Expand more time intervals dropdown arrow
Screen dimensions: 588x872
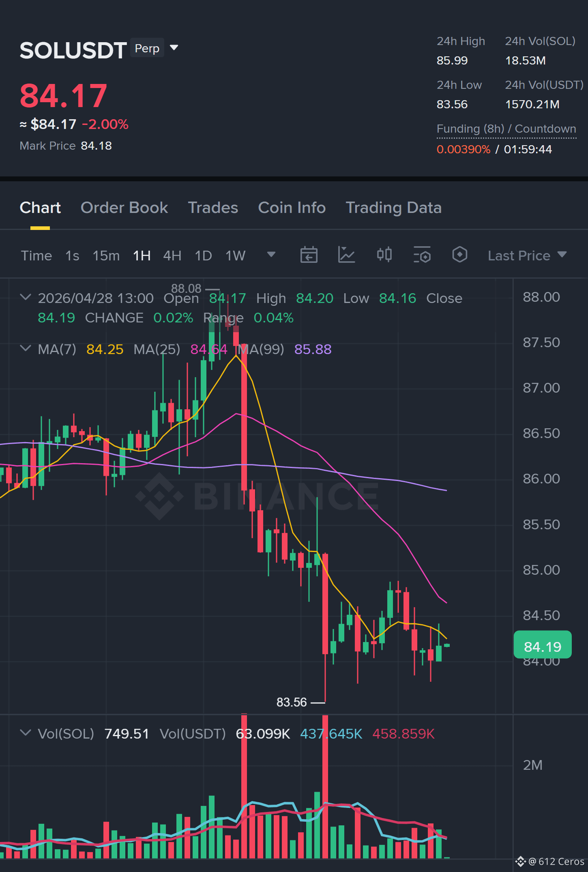click(x=271, y=255)
